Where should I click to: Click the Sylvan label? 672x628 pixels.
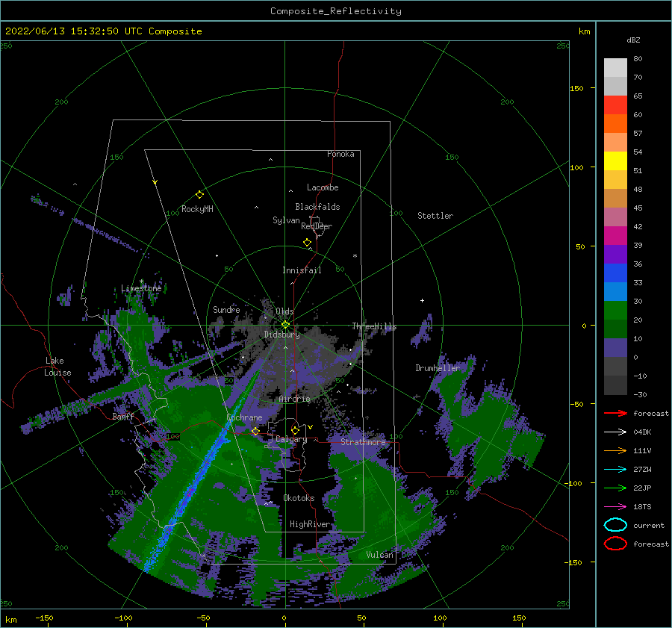(286, 220)
